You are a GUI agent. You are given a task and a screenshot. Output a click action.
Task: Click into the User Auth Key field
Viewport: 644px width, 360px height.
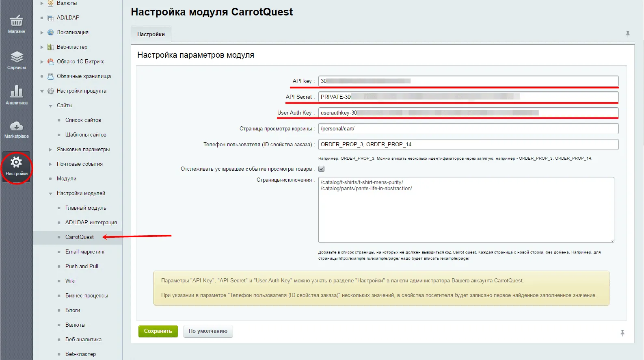coord(468,113)
